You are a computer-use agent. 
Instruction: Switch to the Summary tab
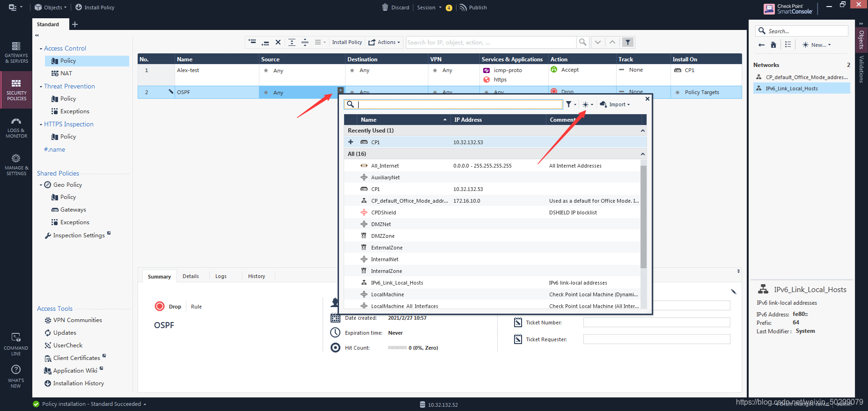(159, 277)
